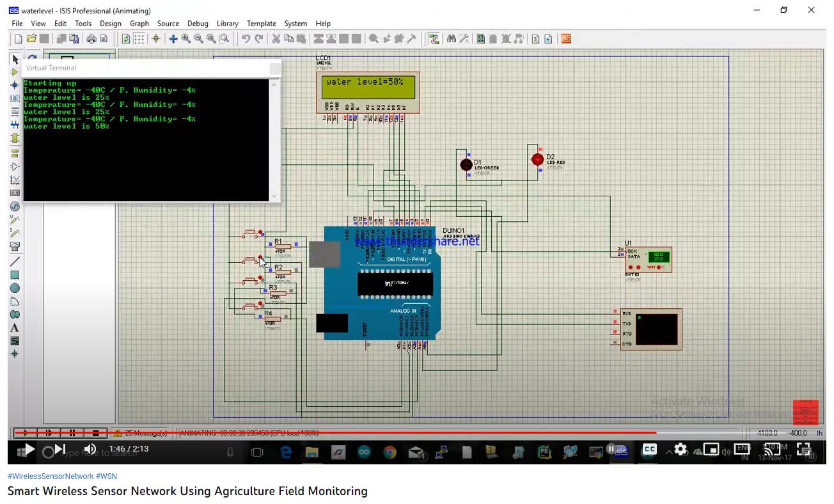834x504 pixels.
Task: Click the Undo toolbar icon
Action: pyautogui.click(x=246, y=39)
